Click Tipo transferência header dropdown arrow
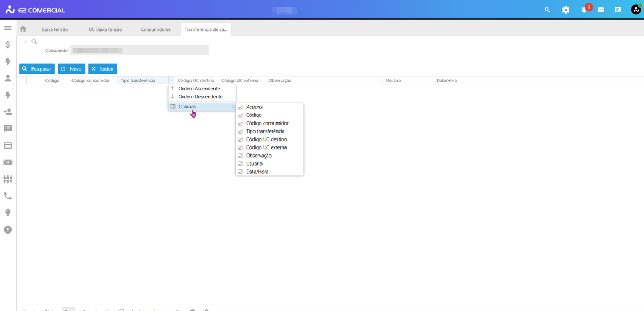 [171, 81]
